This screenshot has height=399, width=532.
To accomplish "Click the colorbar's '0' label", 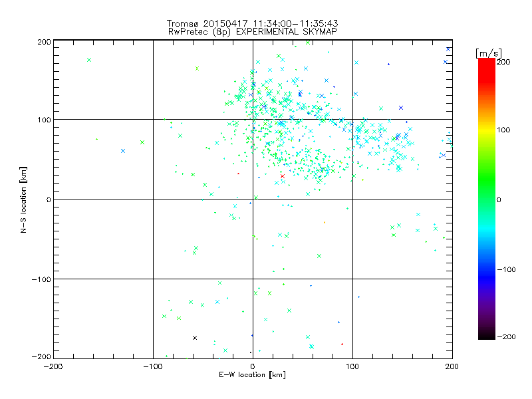I will click(499, 199).
